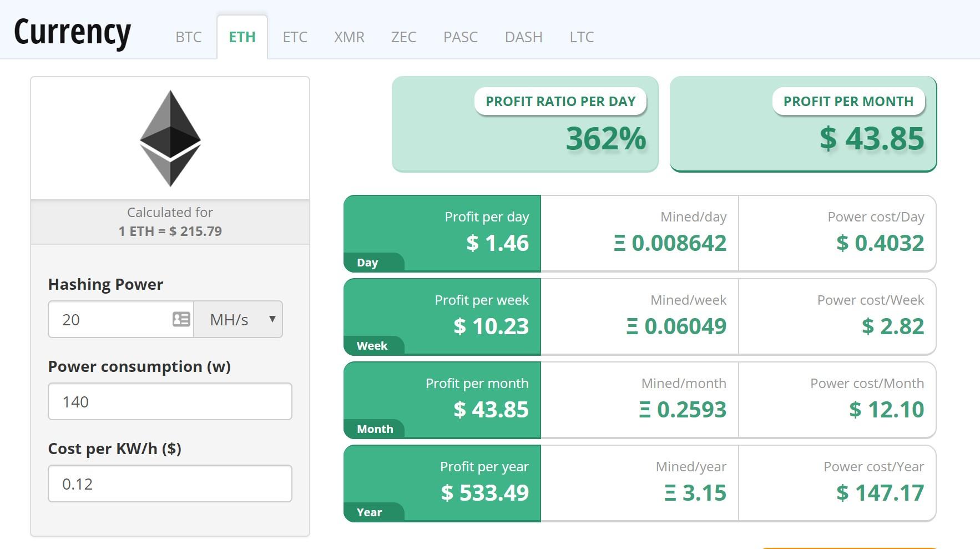Switch to the XMR tab
Image resolution: width=980 pixels, height=549 pixels.
pos(349,37)
